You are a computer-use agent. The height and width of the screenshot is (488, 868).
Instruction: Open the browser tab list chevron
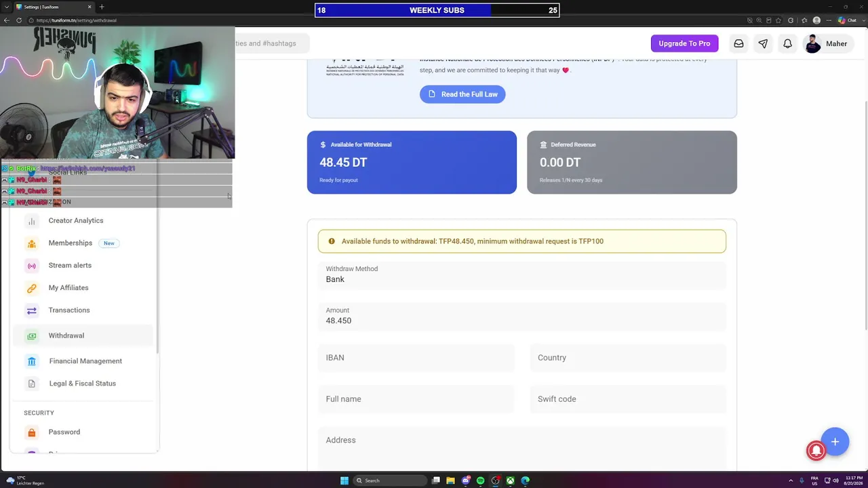(7, 7)
